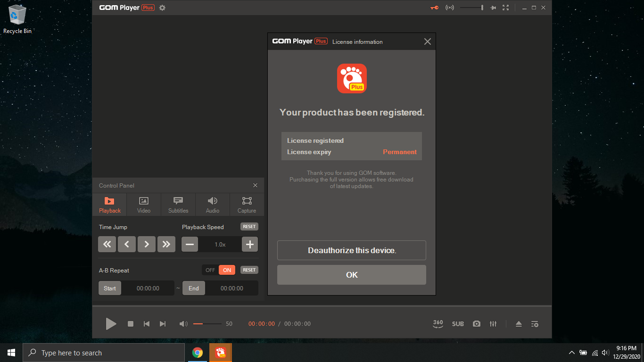Turn off A-B Repeat
Screen dimensions: 644x362
209,270
